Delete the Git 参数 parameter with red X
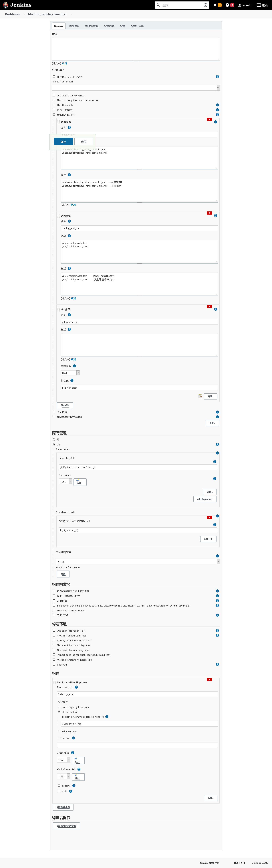Image resolution: width=272 pixels, height=868 pixels. 209,307
